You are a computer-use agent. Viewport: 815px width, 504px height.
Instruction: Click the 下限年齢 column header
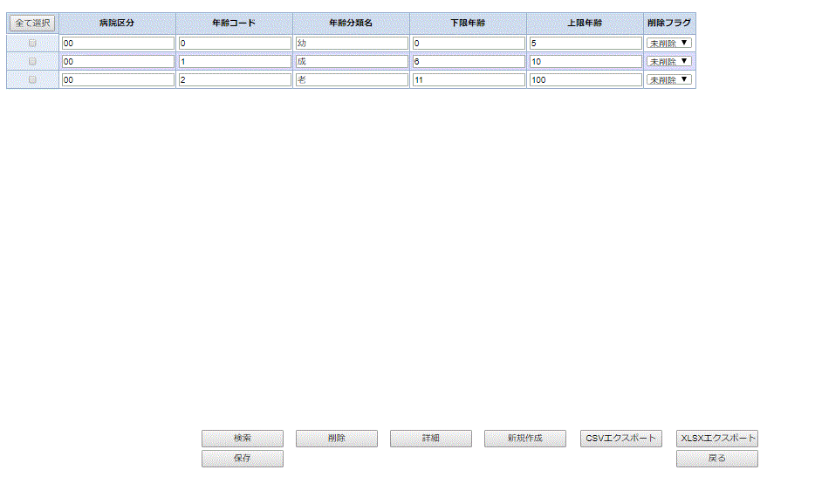click(468, 24)
